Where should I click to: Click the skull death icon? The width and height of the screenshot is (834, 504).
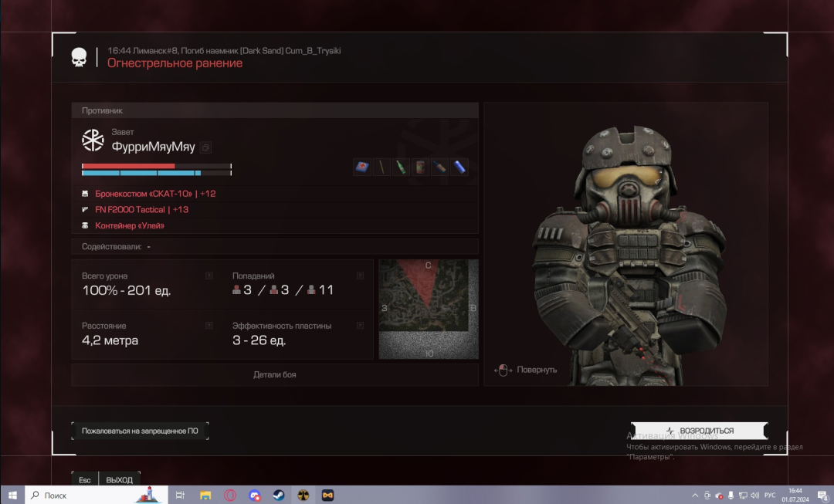pyautogui.click(x=79, y=57)
